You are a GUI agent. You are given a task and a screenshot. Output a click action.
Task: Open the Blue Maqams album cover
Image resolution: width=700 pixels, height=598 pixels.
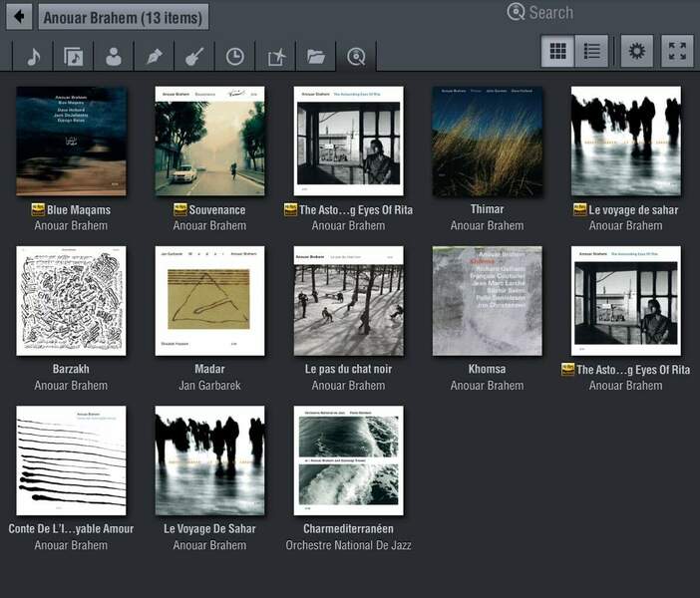tap(71, 141)
